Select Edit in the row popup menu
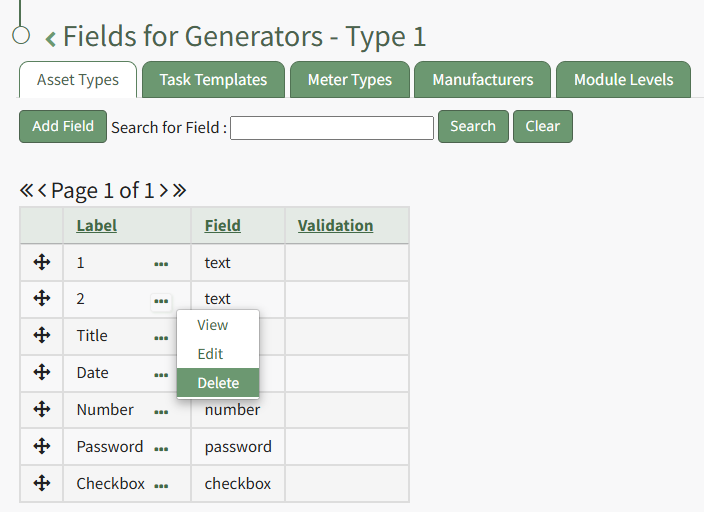Viewport: 704px width, 512px height. 210,354
